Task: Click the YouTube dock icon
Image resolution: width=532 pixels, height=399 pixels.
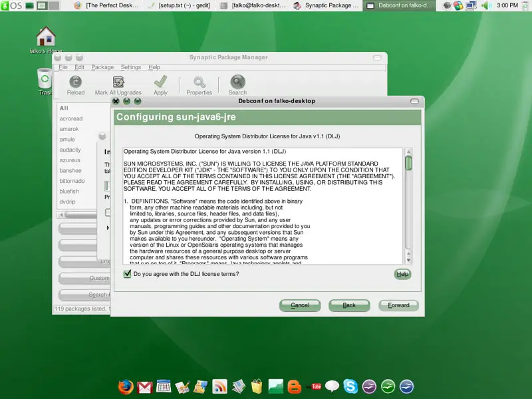Action: pos(313,386)
